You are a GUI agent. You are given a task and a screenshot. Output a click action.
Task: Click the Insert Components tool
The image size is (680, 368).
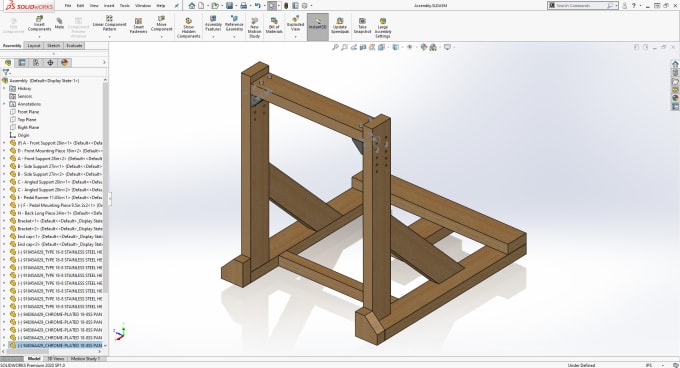[x=39, y=24]
